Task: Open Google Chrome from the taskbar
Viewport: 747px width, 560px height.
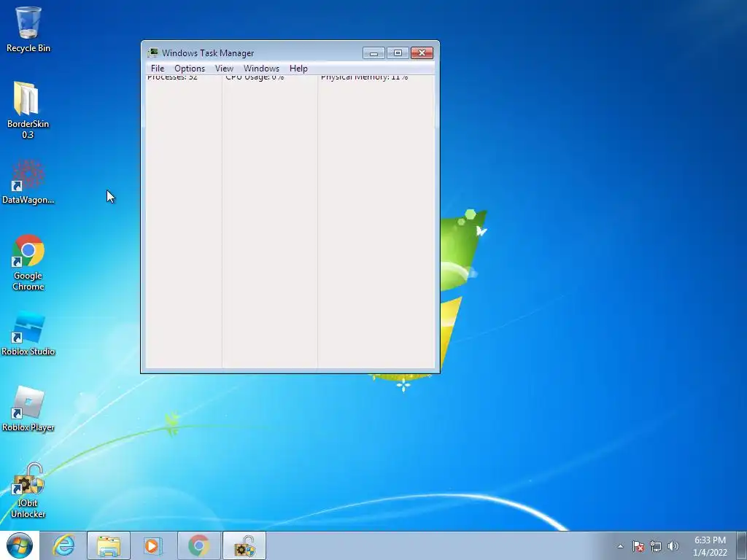Action: point(198,545)
